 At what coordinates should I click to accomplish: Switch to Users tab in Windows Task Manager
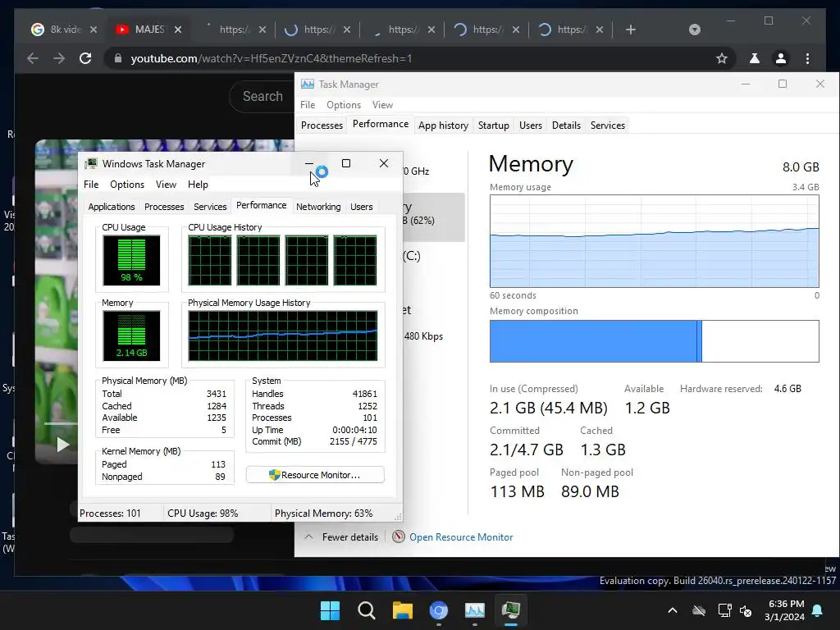362,207
